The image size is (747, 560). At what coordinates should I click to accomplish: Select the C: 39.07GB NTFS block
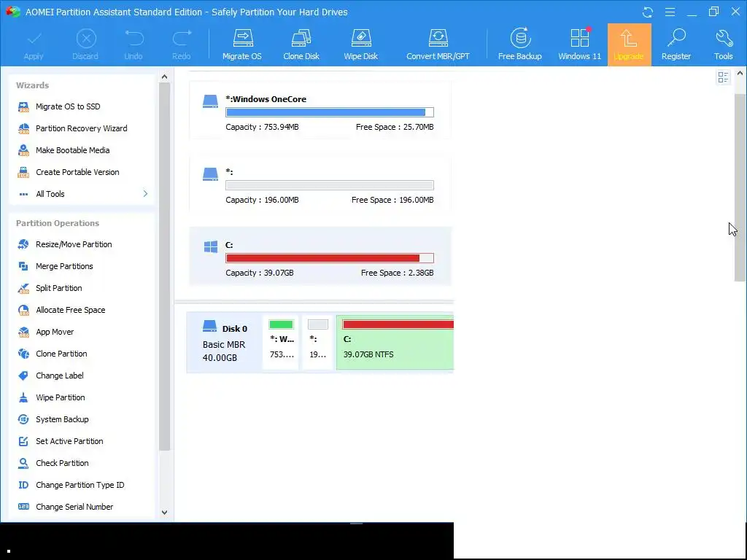point(395,342)
